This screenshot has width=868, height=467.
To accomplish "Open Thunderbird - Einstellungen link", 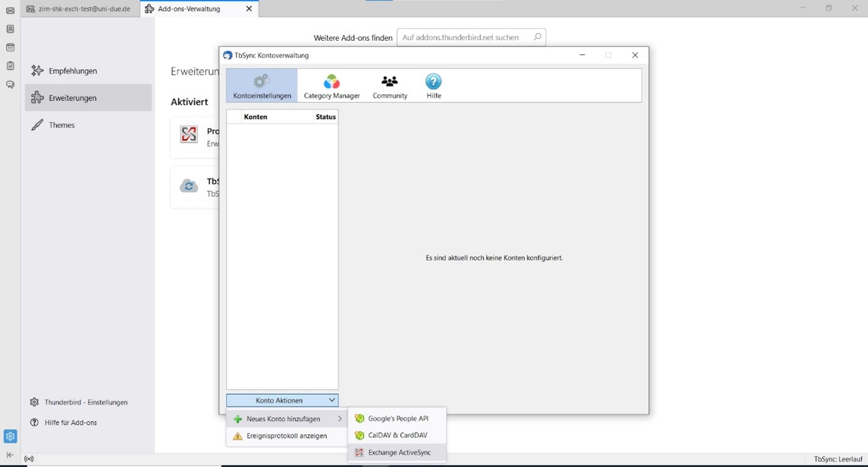I will (85, 402).
